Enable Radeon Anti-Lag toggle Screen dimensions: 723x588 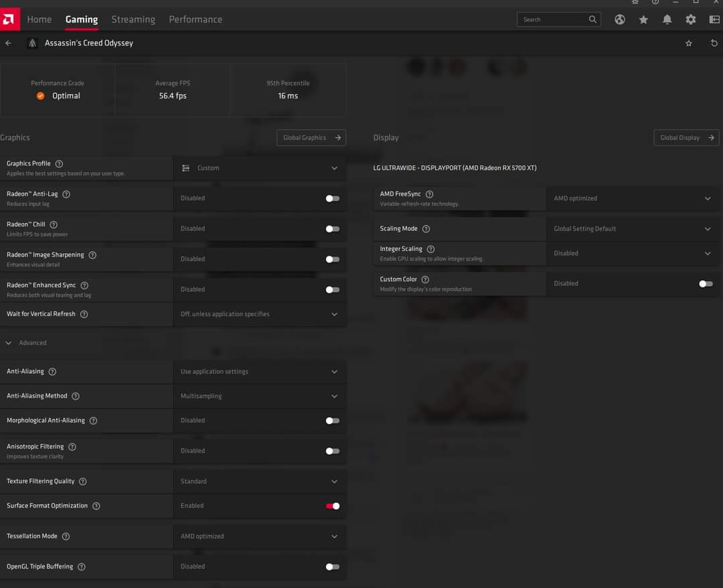333,198
